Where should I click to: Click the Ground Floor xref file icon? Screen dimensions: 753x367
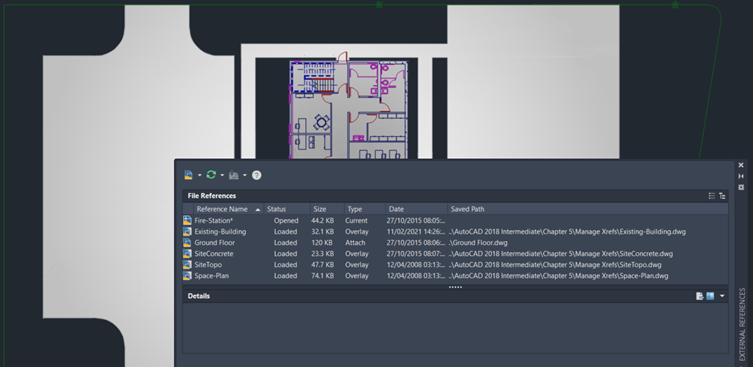(187, 243)
